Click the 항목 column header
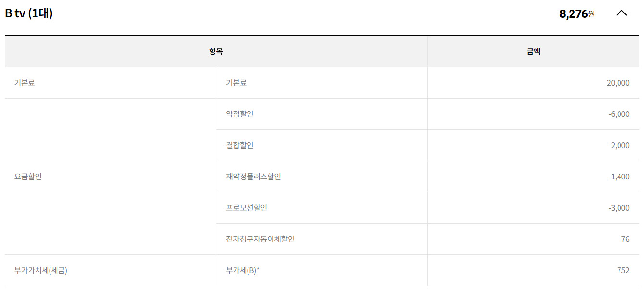The image size is (644, 290). pyautogui.click(x=216, y=51)
